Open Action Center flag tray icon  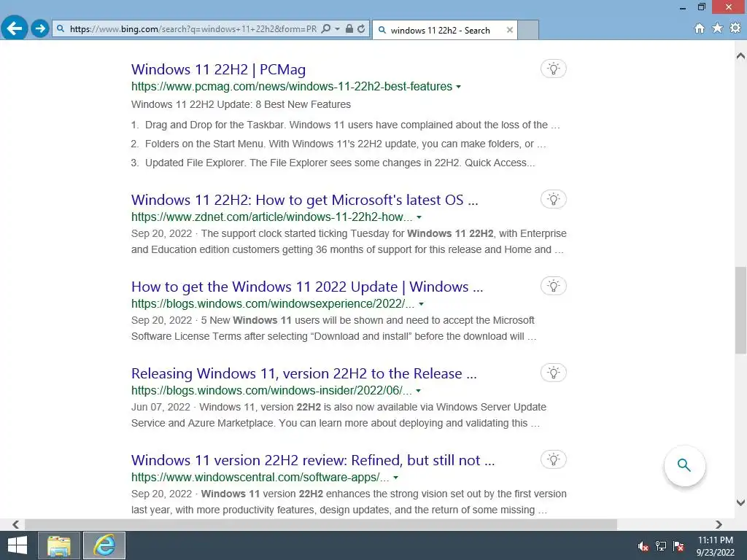click(678, 546)
